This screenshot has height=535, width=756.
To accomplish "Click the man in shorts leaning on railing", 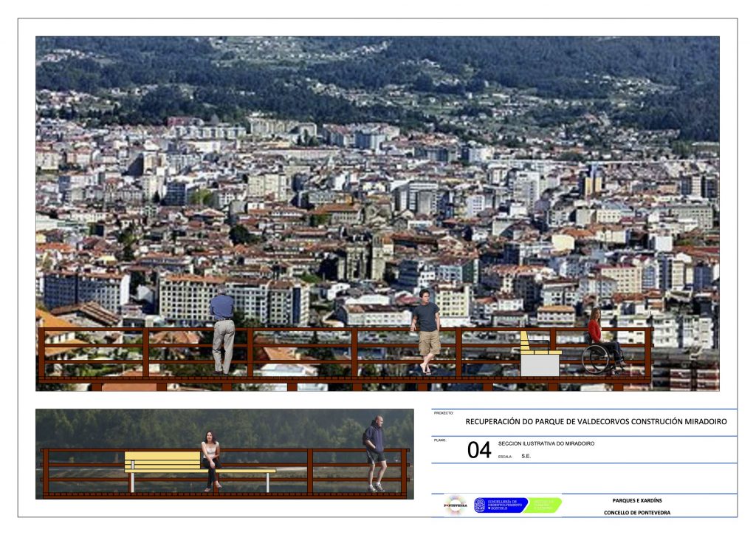I will [426, 331].
